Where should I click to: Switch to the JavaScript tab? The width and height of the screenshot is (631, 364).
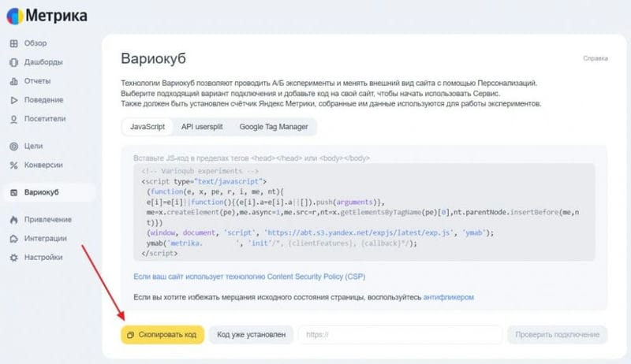click(147, 127)
